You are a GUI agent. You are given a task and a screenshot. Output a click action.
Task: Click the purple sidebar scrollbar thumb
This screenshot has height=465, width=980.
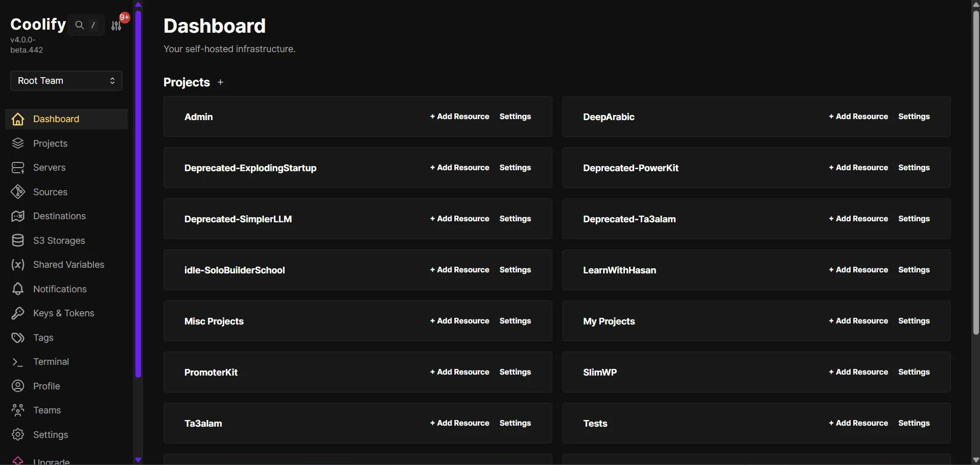tap(138, 194)
